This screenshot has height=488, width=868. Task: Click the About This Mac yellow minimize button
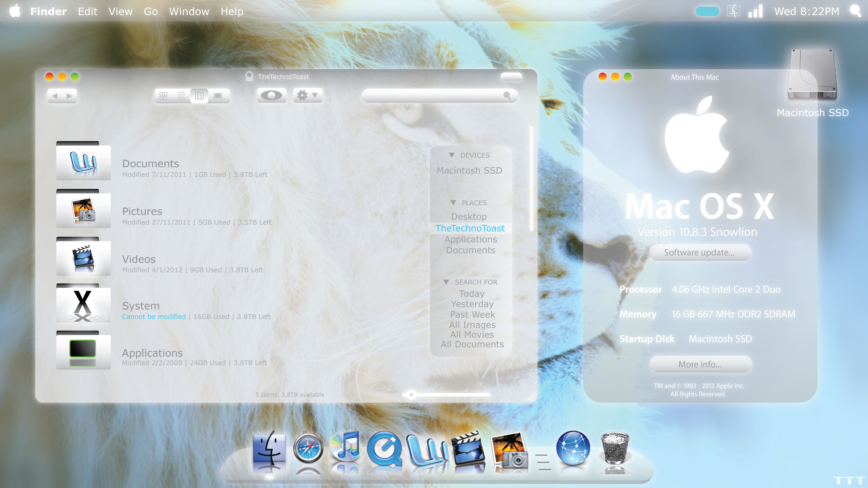coord(615,77)
